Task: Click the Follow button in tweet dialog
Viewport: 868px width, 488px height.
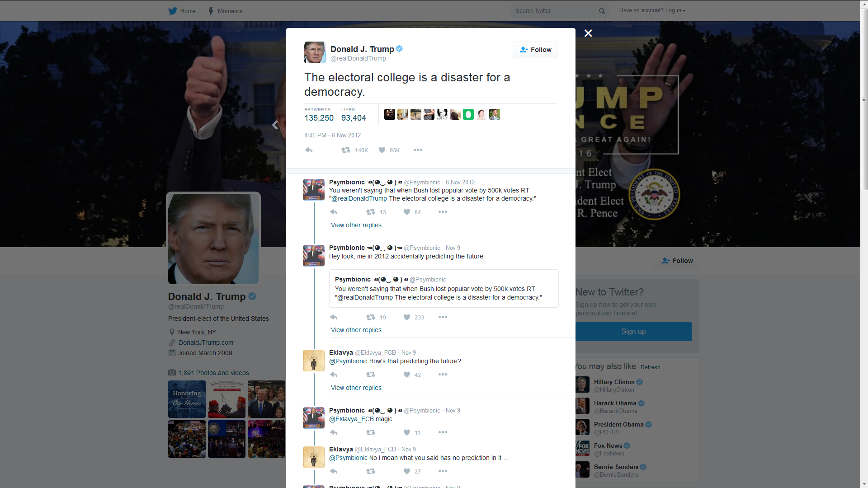Action: [535, 50]
